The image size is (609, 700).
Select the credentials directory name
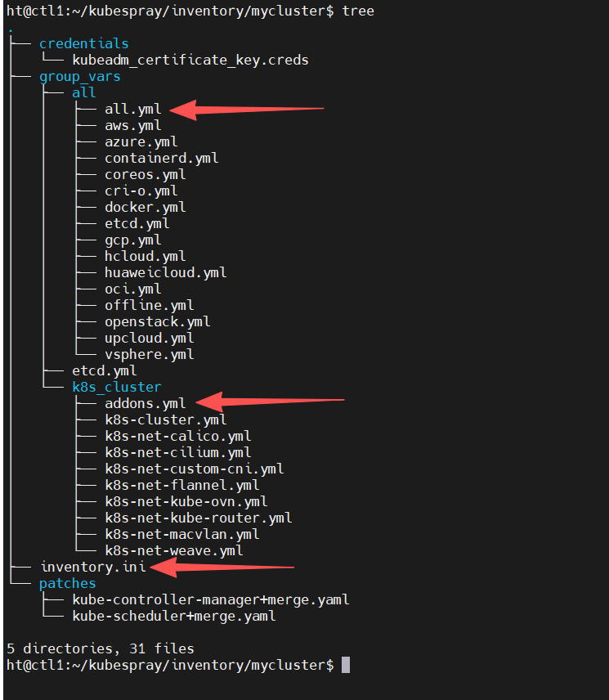(x=84, y=44)
